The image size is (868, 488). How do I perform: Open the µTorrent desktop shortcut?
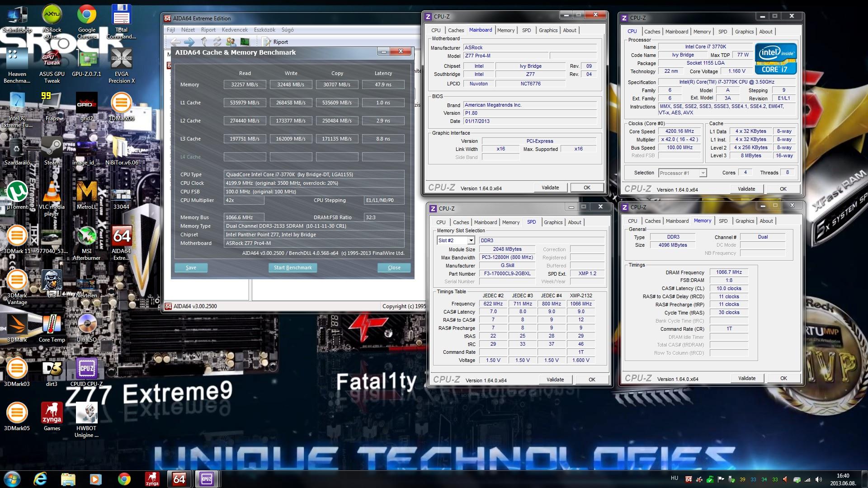[17, 196]
